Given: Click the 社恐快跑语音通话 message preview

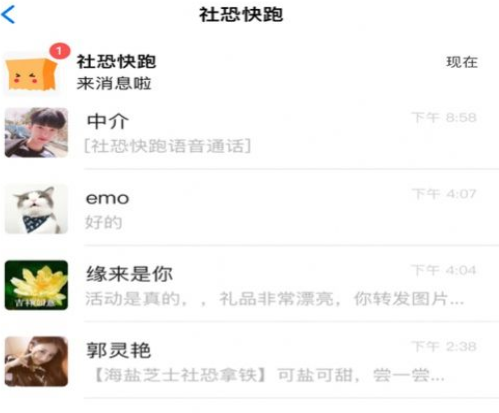Looking at the screenshot, I should (x=168, y=146).
